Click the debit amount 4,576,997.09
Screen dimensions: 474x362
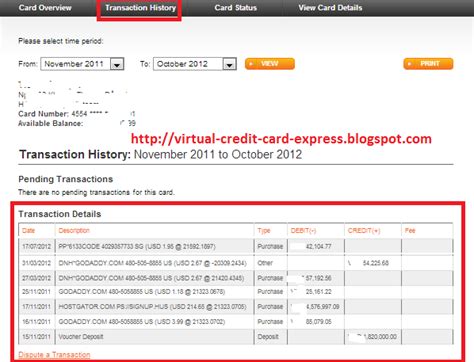click(x=323, y=307)
